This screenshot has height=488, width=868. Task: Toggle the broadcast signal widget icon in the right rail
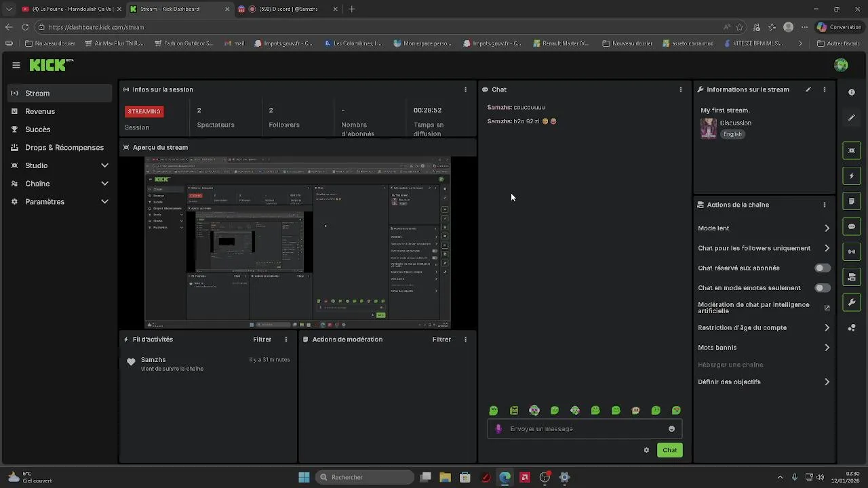[852, 251]
